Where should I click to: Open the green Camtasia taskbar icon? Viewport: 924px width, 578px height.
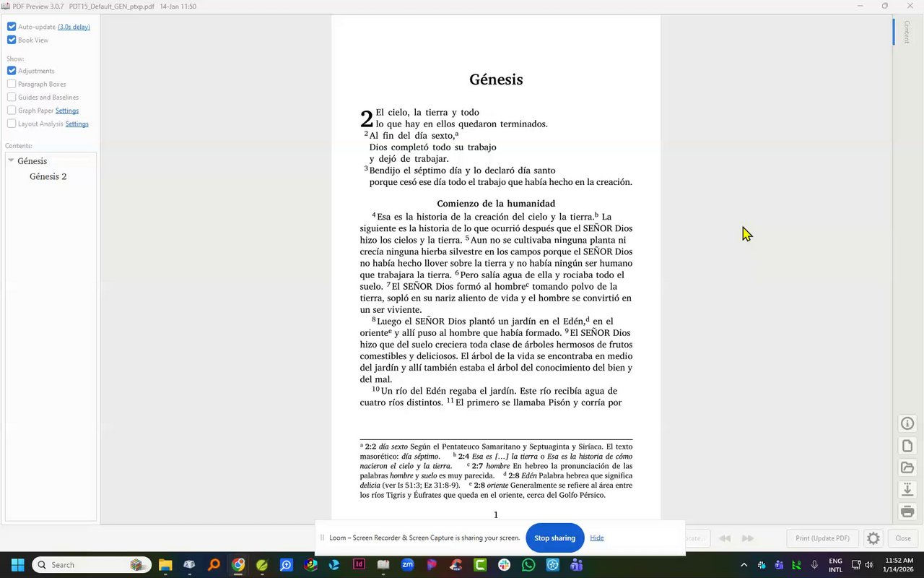point(480,565)
